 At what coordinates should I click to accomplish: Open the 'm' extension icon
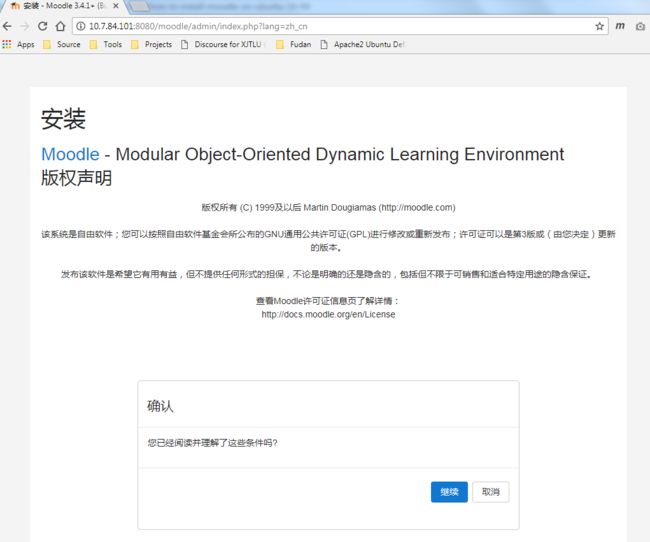coord(620,26)
